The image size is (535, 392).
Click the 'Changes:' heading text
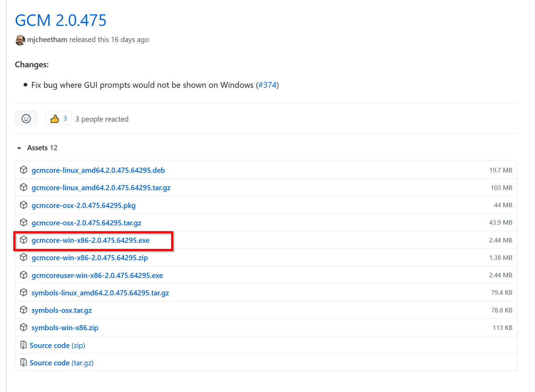[32, 65]
